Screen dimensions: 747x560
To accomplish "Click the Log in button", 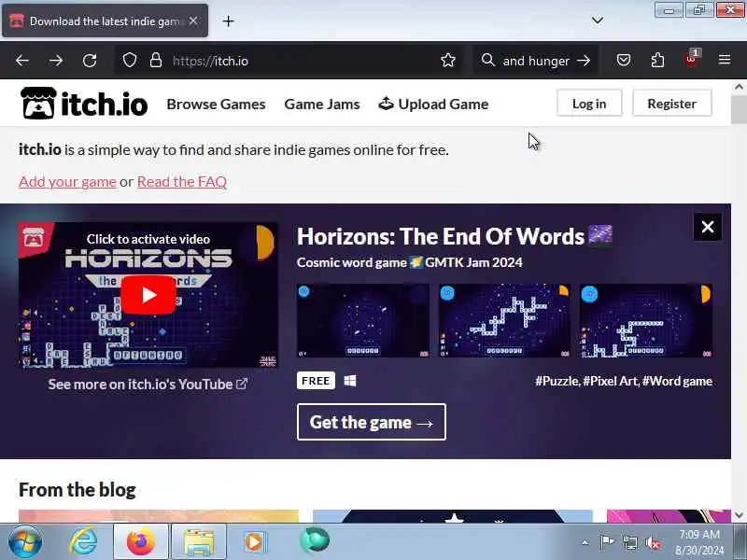I will point(589,104).
